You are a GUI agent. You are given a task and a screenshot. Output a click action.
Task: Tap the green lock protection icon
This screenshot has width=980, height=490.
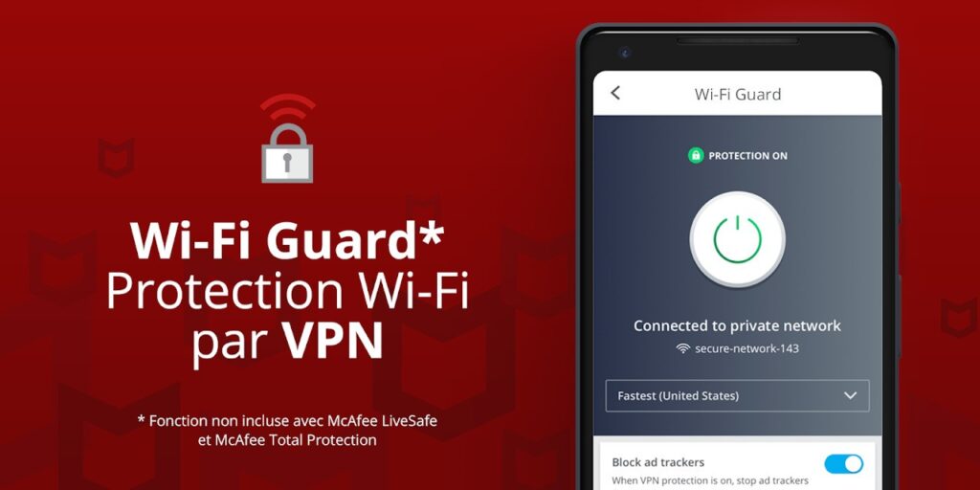click(x=696, y=156)
